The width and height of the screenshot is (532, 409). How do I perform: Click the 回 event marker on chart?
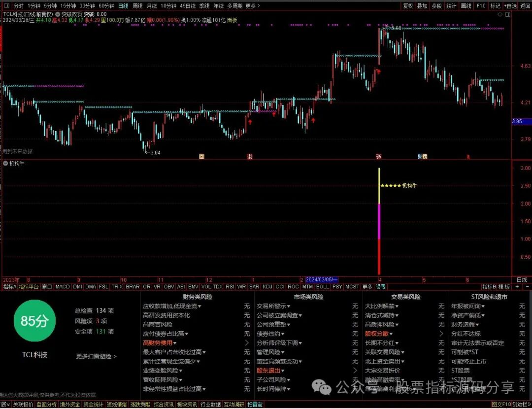click(201, 156)
